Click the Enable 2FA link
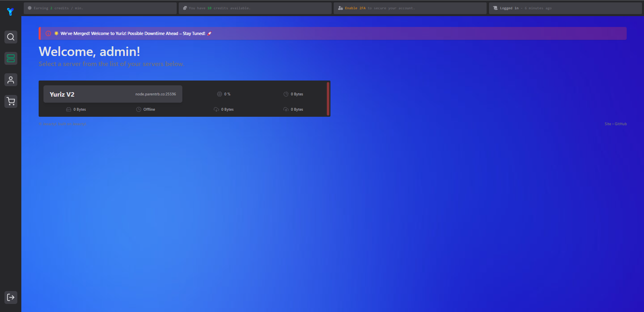The image size is (644, 312). coord(355,8)
